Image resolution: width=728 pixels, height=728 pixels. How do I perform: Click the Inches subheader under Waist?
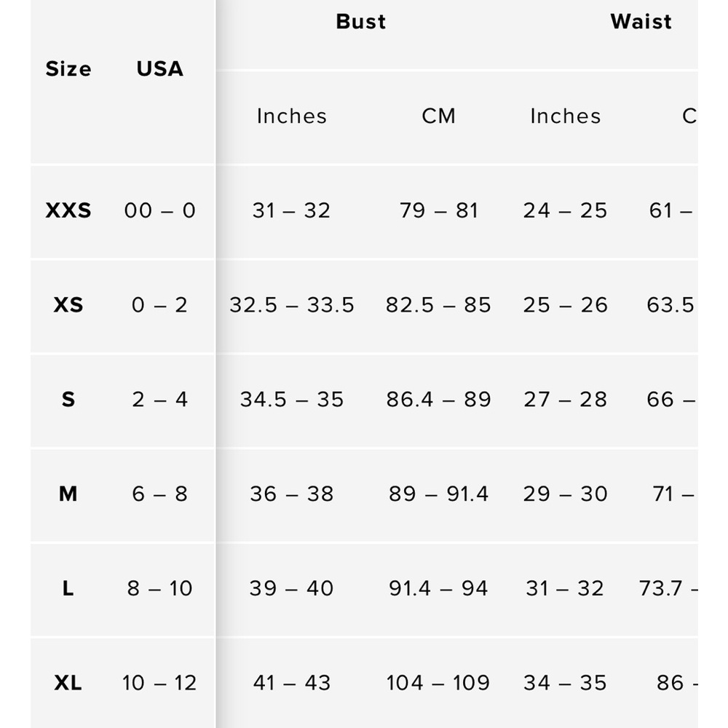coord(566,116)
